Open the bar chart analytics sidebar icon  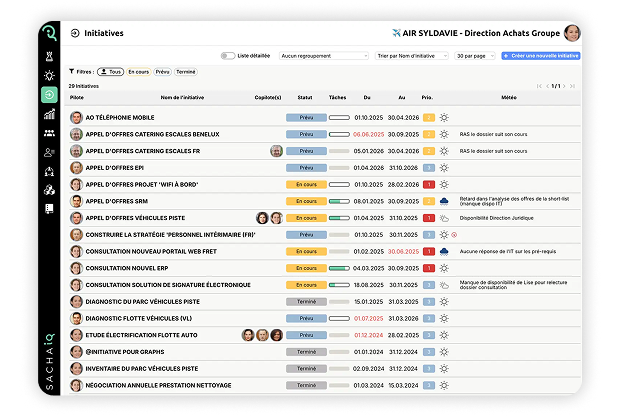point(49,114)
